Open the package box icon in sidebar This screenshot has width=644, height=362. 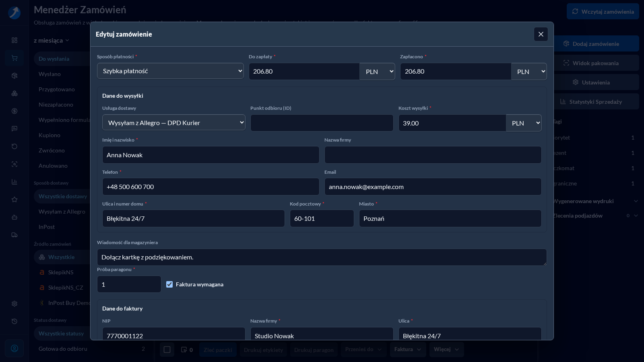(x=14, y=76)
